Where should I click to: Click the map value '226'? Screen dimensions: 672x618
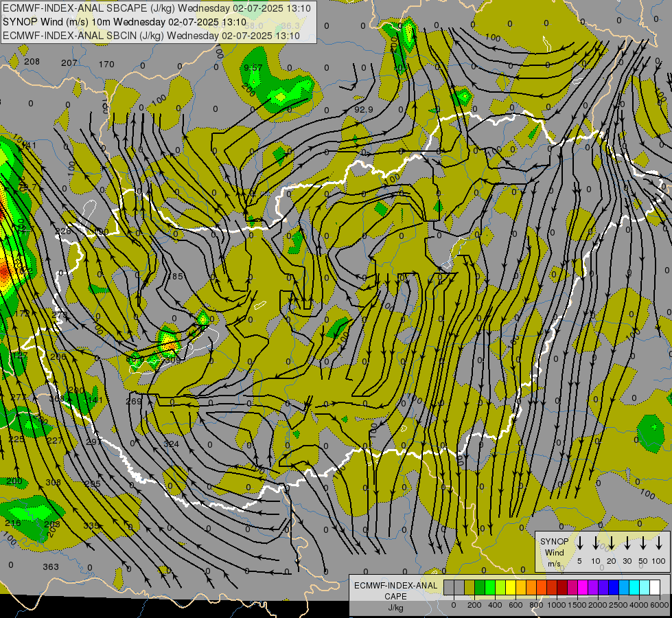click(63, 231)
